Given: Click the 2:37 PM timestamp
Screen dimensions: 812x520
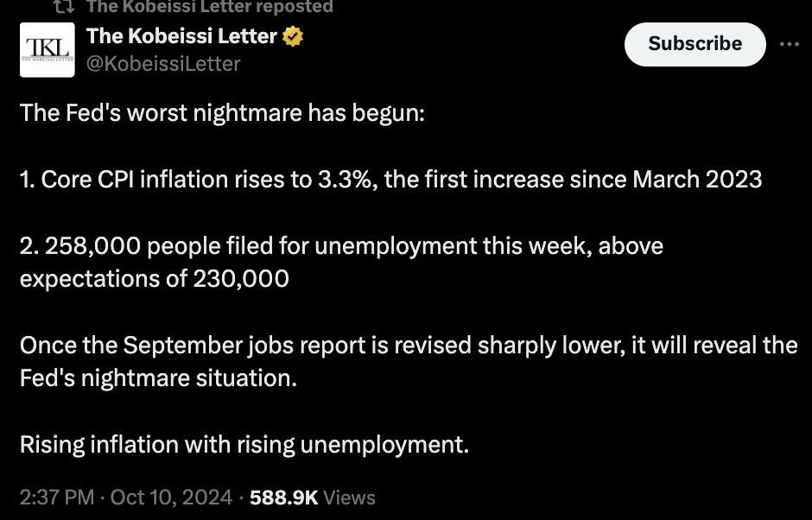Looking at the screenshot, I should [x=57, y=498].
